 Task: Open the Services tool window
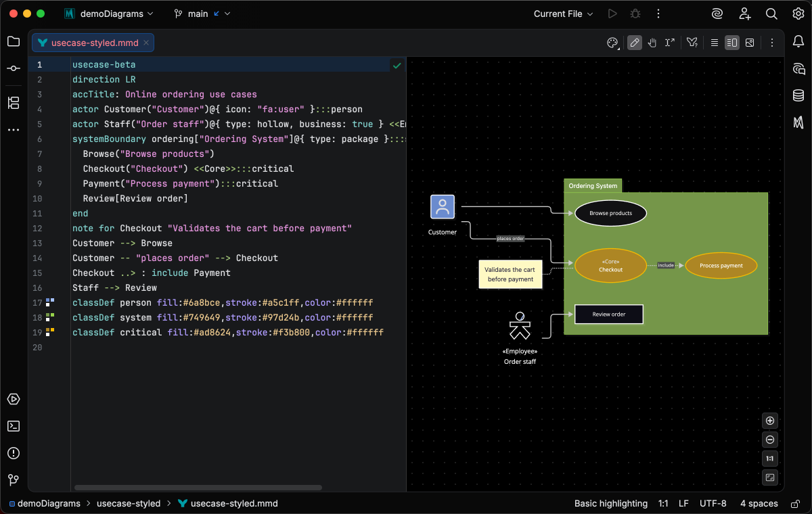(14, 399)
